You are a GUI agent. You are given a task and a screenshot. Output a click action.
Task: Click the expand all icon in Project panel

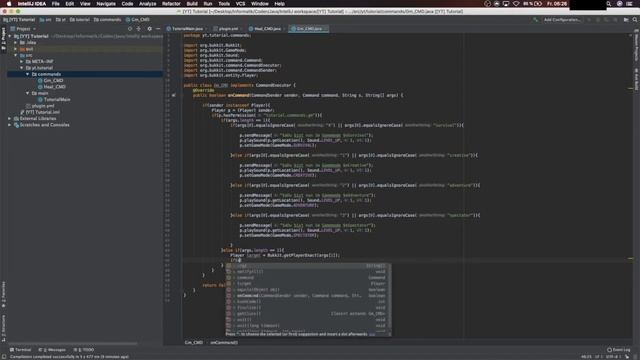tap(139, 29)
